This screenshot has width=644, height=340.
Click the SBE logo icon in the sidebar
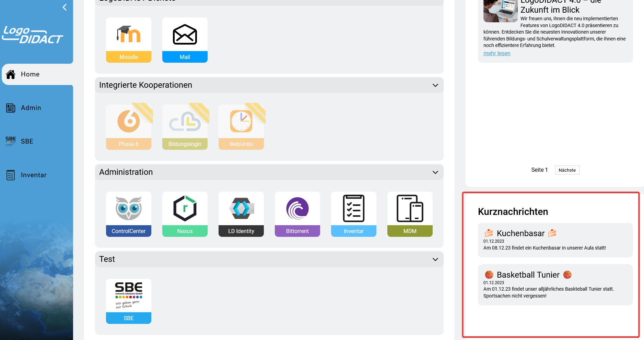click(x=11, y=141)
